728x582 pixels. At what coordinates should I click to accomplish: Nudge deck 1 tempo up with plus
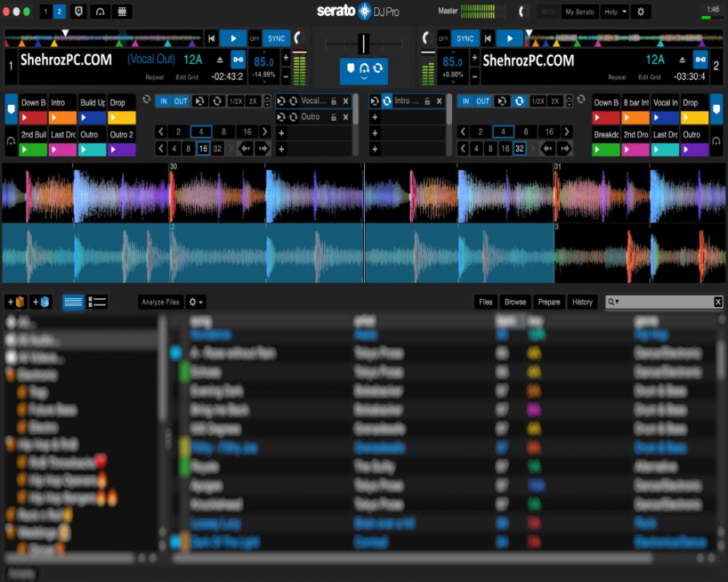(286, 58)
